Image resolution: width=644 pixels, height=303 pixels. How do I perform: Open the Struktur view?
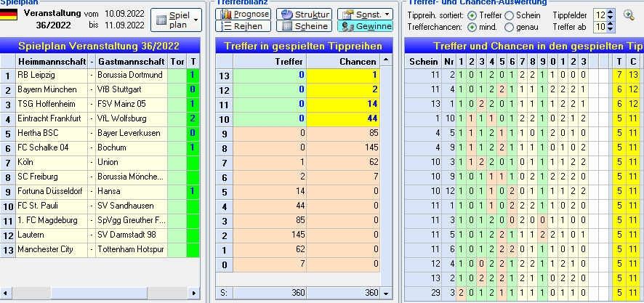click(x=304, y=15)
